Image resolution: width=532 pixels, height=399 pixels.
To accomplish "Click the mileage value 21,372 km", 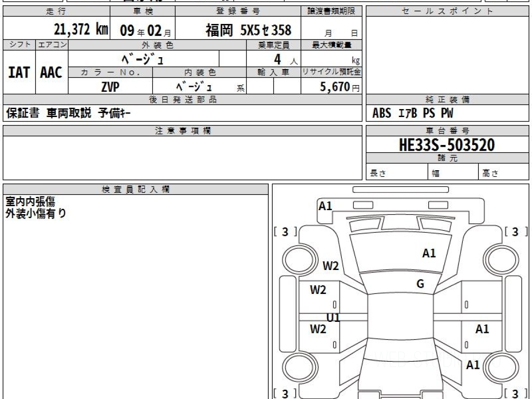I will click(81, 30).
